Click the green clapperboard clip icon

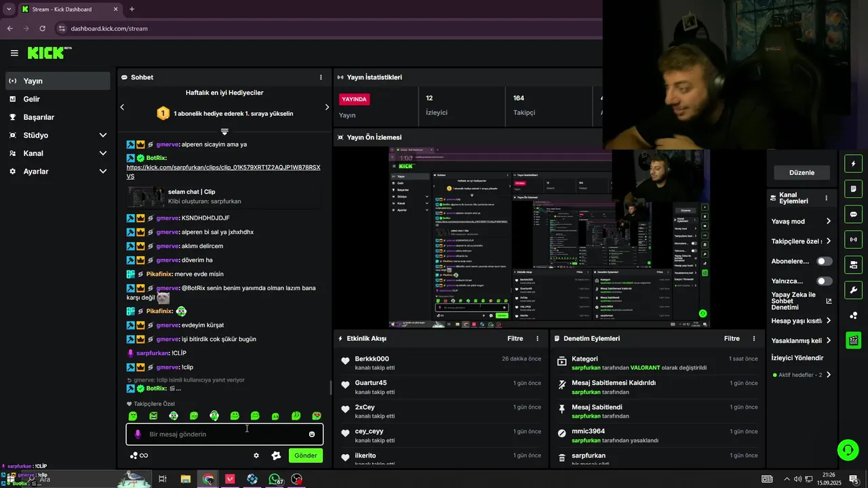(x=853, y=340)
